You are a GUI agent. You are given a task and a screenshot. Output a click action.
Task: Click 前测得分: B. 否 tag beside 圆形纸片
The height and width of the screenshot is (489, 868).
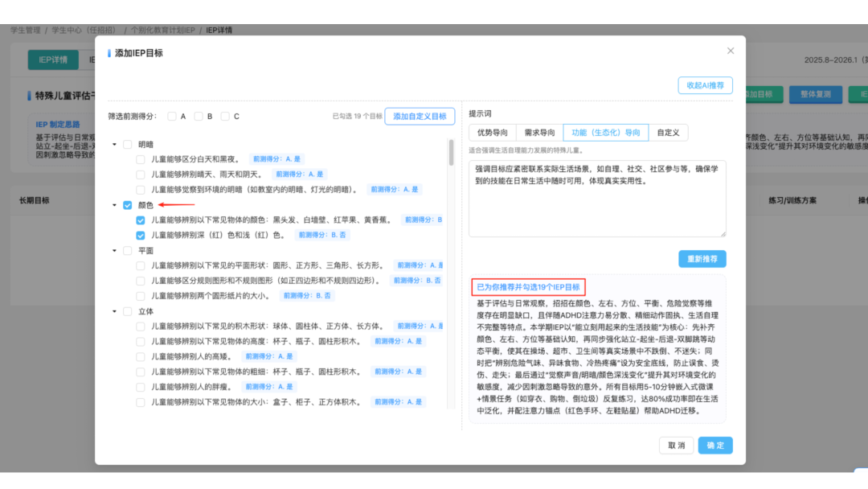(307, 296)
